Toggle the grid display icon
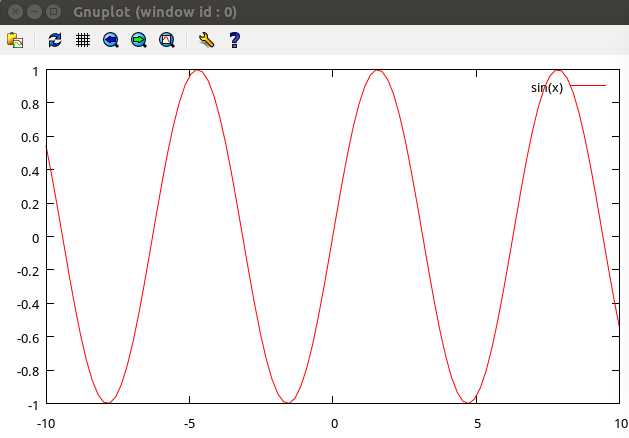 click(83, 40)
